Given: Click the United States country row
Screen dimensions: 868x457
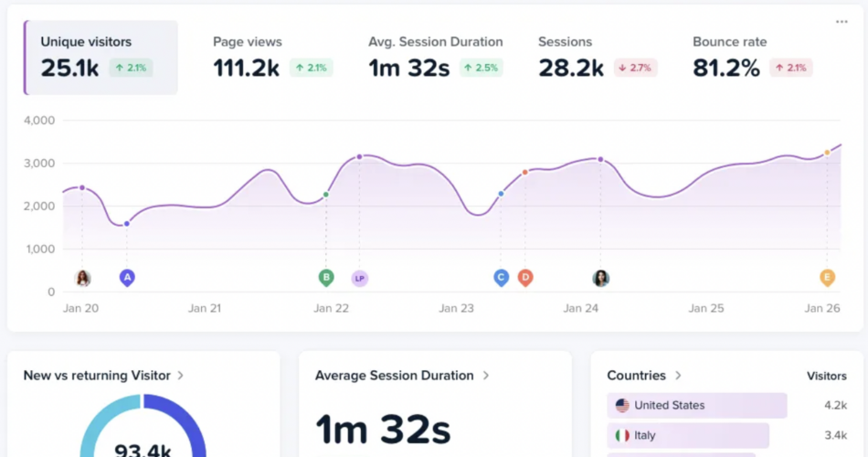Looking at the screenshot, I should 696,405.
